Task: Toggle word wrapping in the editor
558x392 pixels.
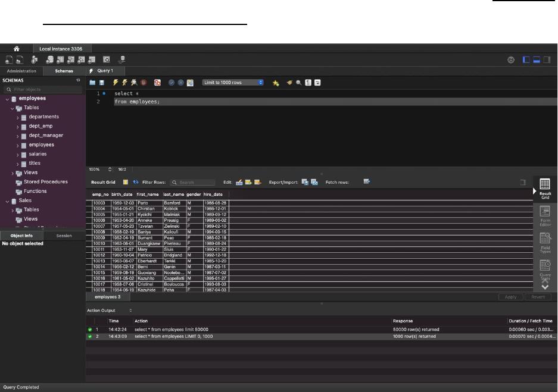Action: click(317, 83)
